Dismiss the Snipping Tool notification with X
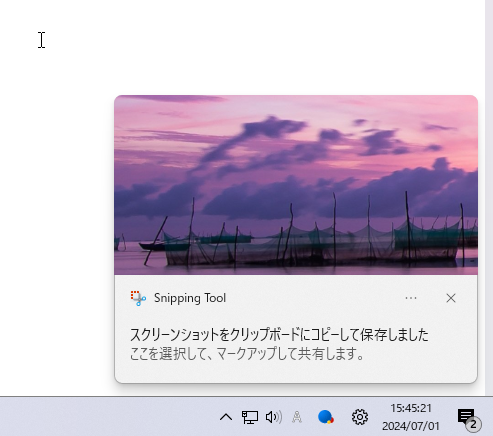Viewport: 493px width, 436px height. (451, 298)
